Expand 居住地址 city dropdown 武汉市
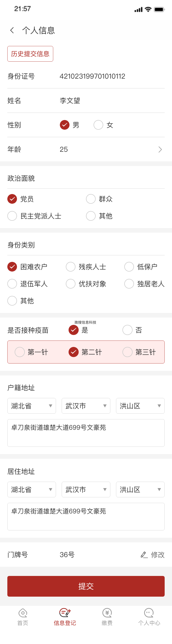Image resolution: width=172 pixels, height=644 pixels. click(86, 489)
